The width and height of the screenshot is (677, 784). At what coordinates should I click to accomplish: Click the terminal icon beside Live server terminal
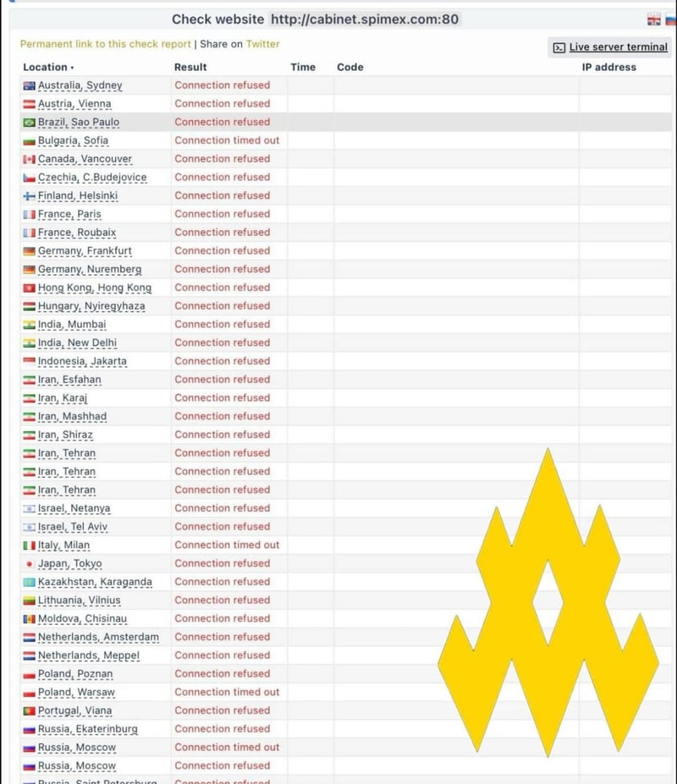[x=559, y=47]
